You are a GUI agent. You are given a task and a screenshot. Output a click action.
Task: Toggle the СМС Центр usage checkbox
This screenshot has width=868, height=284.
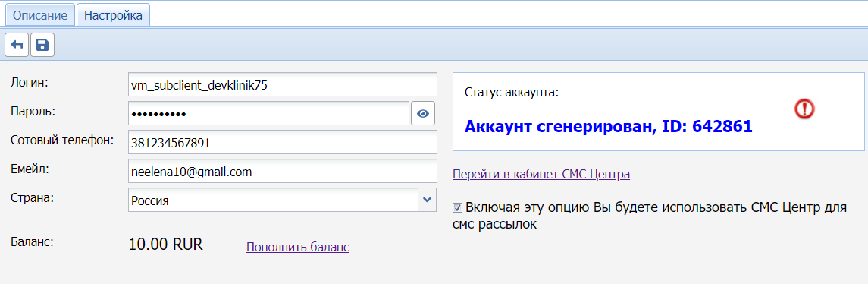click(x=457, y=208)
